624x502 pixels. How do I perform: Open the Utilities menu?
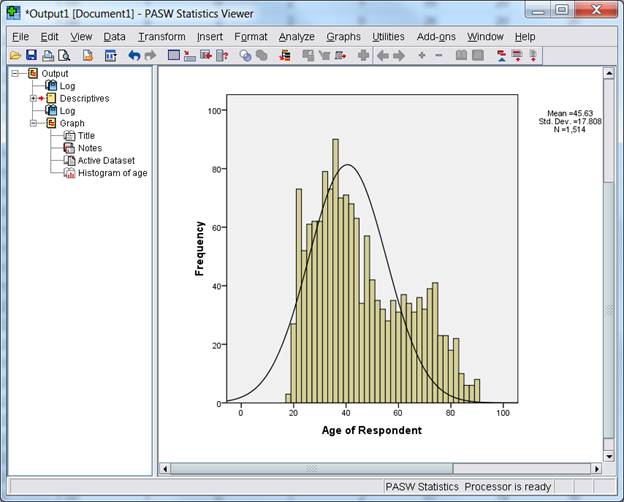click(x=388, y=37)
